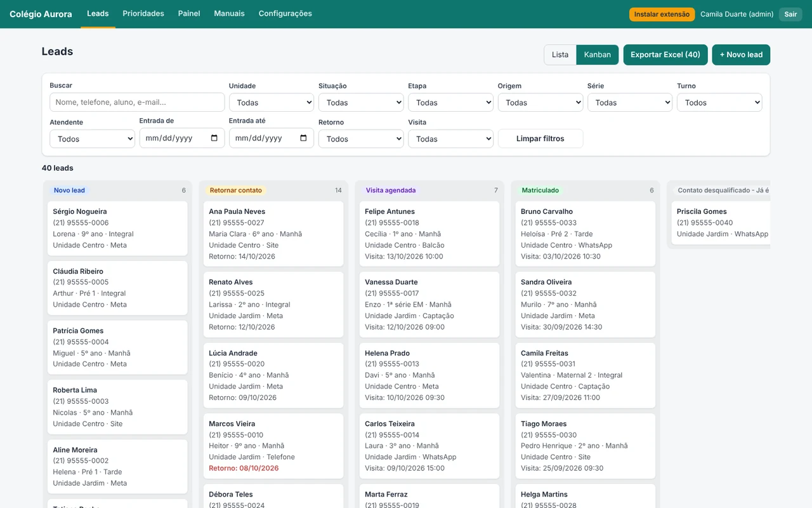The image size is (812, 508).
Task: Open the Prioridades tab
Action: 143,13
